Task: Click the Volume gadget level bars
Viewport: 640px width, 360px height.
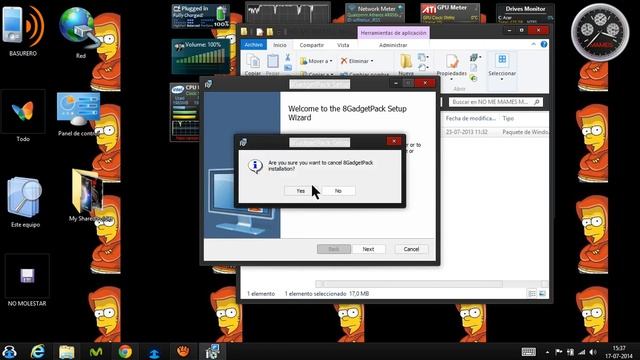Action: coord(200,57)
